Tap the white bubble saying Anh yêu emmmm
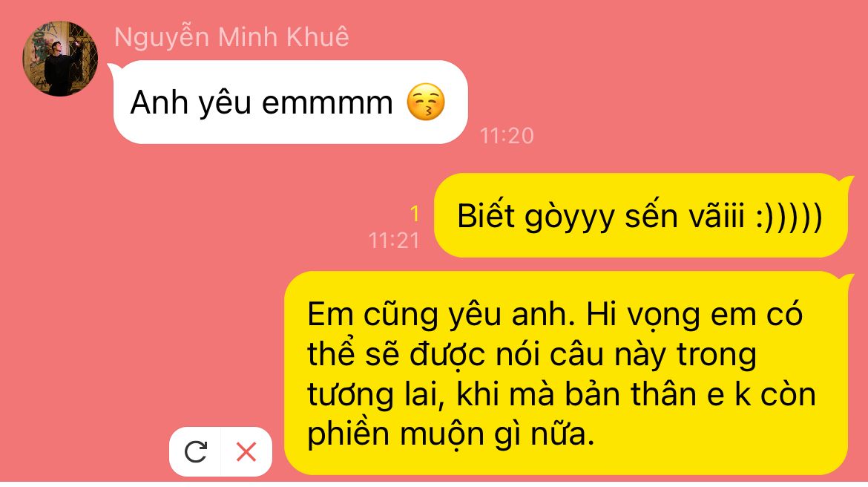The width and height of the screenshot is (868, 487). tap(290, 102)
